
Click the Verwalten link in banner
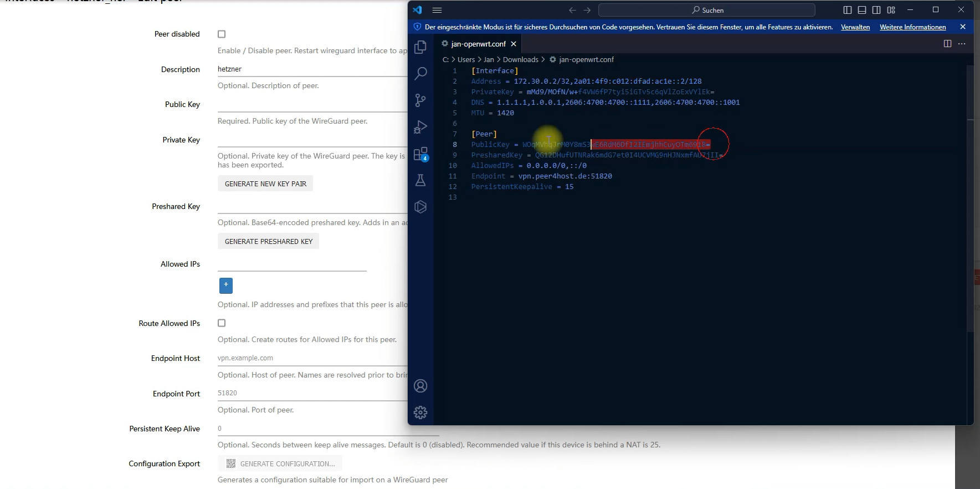pyautogui.click(x=855, y=27)
